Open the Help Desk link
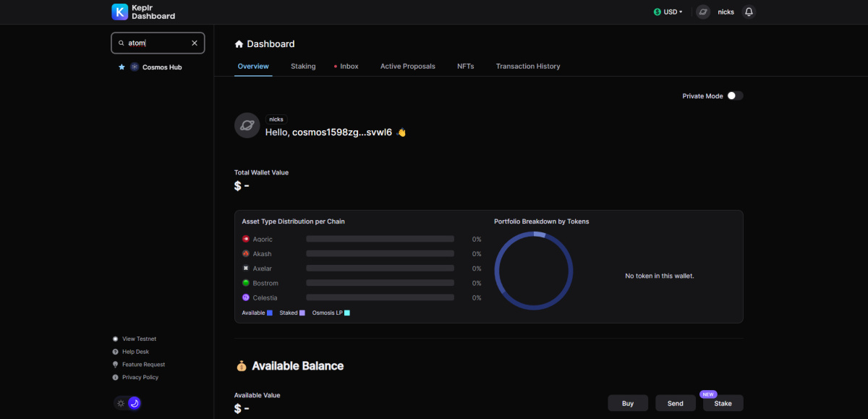This screenshot has width=868, height=419. click(135, 352)
